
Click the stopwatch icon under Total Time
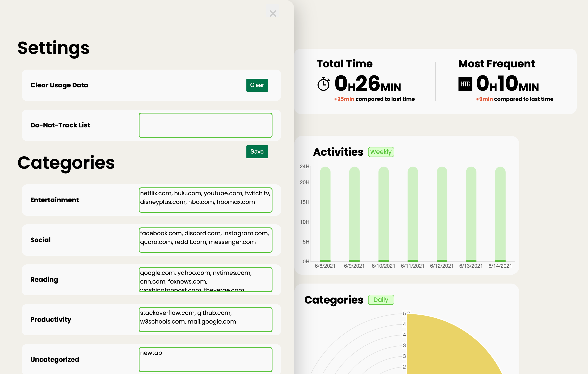(324, 84)
